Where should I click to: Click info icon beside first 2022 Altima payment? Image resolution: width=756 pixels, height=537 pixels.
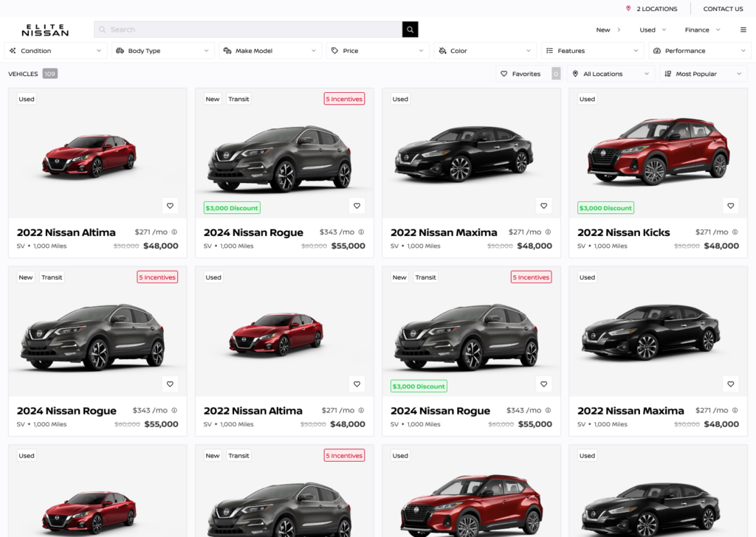click(x=174, y=232)
